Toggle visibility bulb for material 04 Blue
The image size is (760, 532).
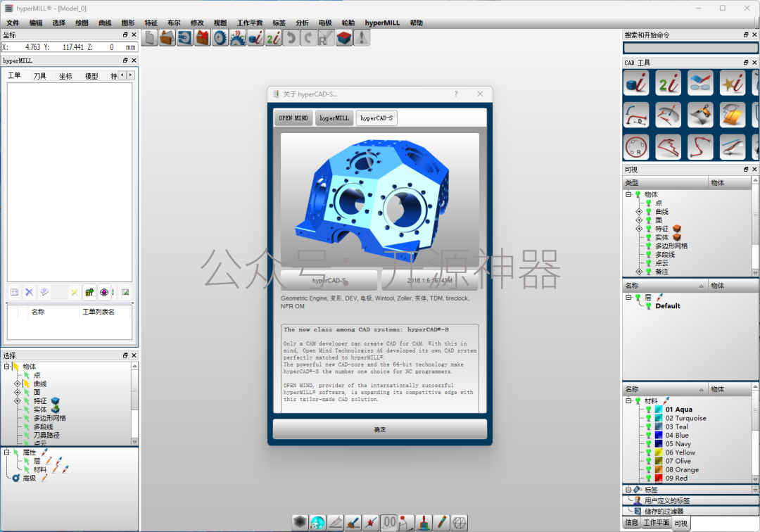(x=649, y=435)
